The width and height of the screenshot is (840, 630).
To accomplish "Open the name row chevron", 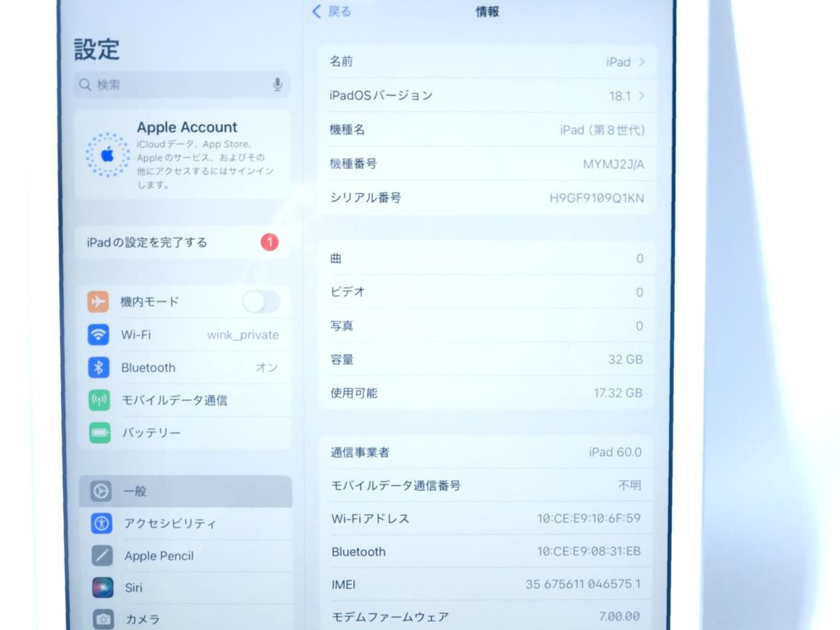I will coord(642,62).
